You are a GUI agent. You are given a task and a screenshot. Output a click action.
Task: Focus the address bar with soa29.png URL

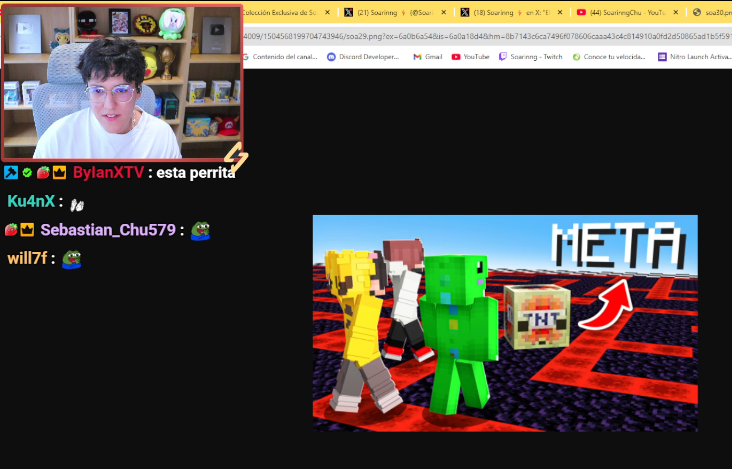coord(487,35)
